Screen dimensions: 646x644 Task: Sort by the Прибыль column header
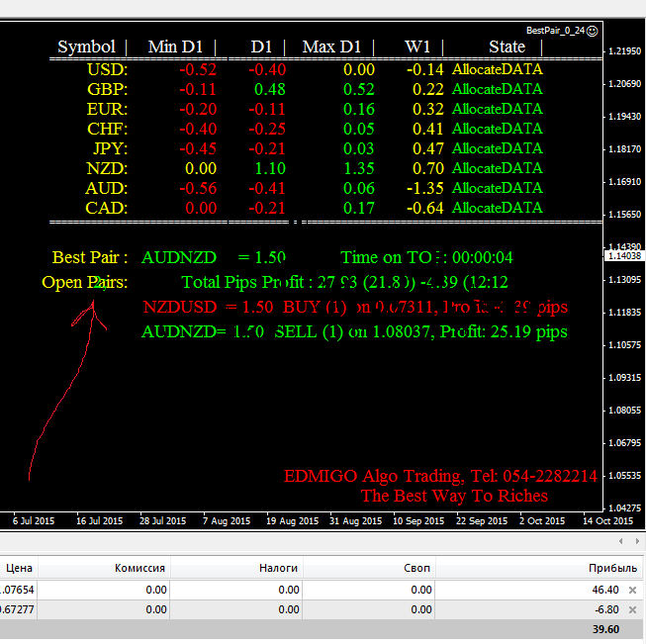(540, 568)
